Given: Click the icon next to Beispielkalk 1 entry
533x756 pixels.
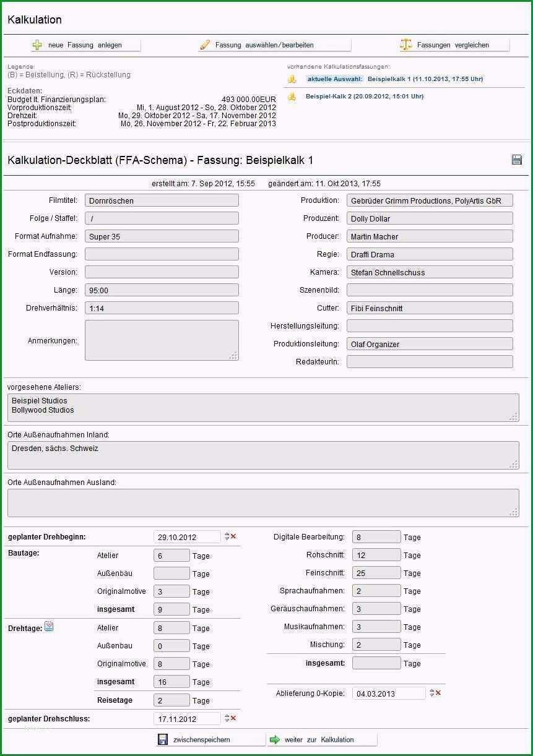Looking at the screenshot, I should (x=292, y=79).
